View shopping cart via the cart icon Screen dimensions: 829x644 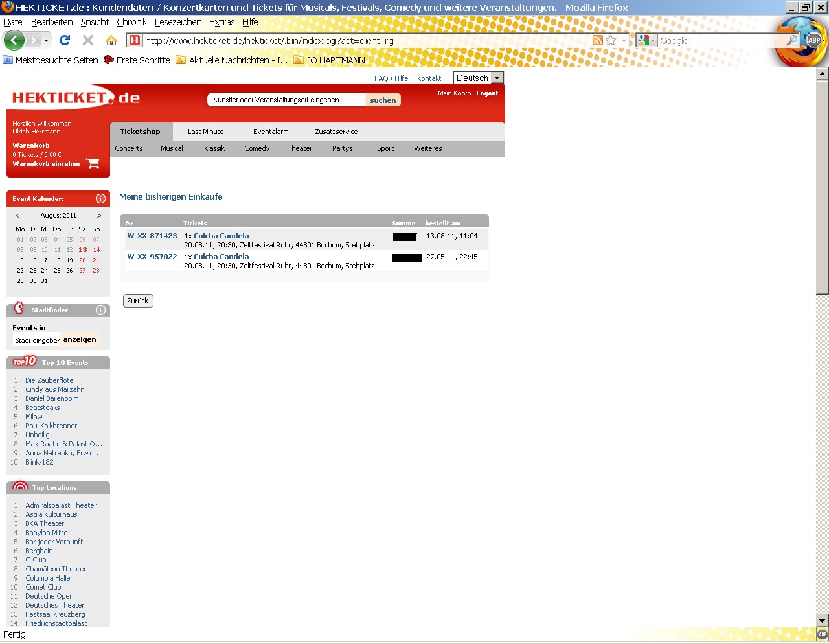(x=93, y=163)
